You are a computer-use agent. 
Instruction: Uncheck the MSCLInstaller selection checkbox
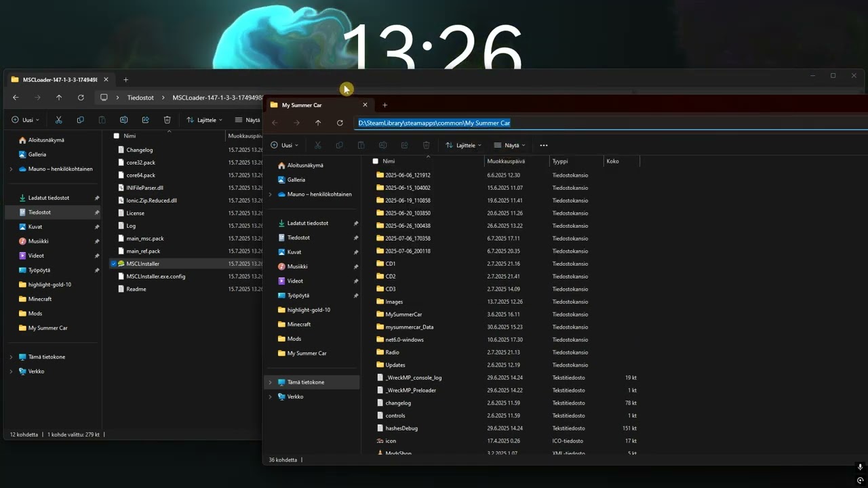113,264
